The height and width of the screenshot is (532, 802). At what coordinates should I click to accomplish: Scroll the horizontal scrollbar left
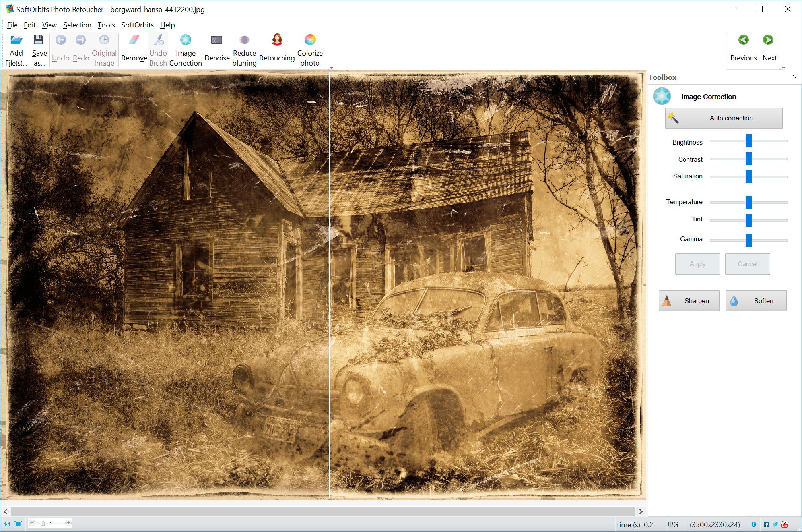click(5, 511)
